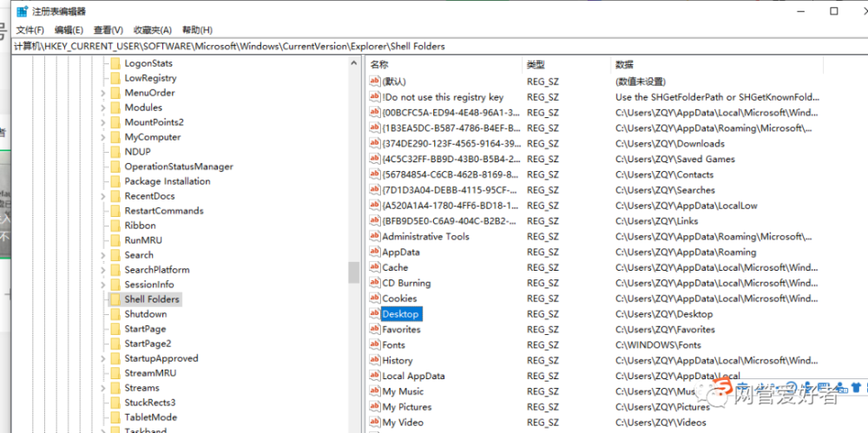Click the Shutdown folder icon
Screen dimensions: 868x433
(115, 314)
